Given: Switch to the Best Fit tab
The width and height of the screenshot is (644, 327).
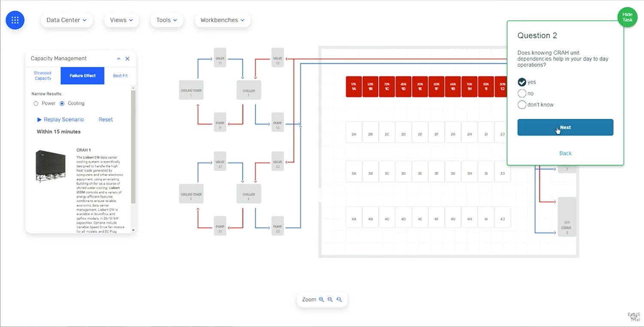Looking at the screenshot, I should point(120,76).
